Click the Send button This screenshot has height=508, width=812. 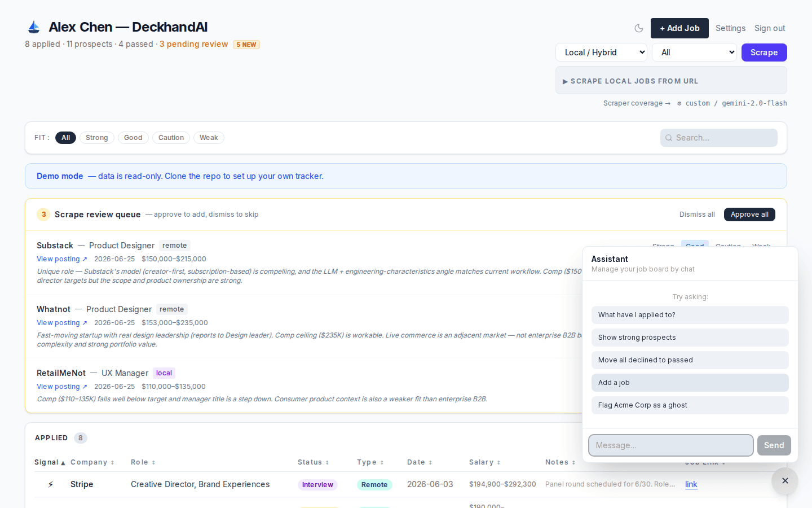point(774,445)
